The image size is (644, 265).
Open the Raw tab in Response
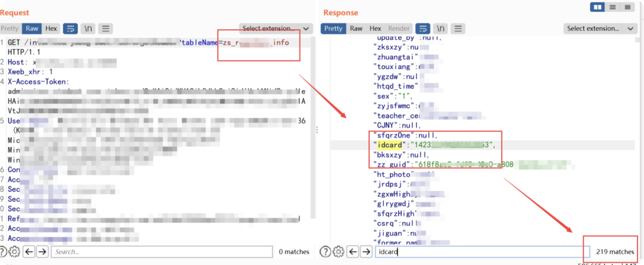pos(356,29)
